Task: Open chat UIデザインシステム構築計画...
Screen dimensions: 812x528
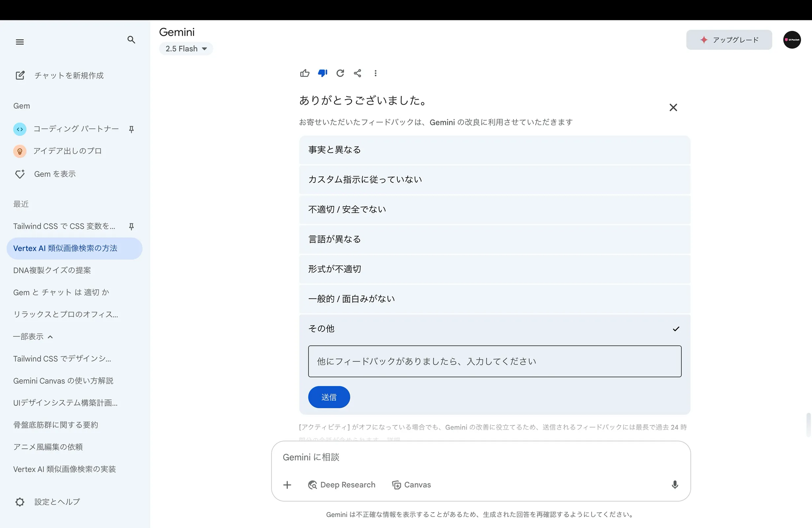Action: click(x=65, y=403)
